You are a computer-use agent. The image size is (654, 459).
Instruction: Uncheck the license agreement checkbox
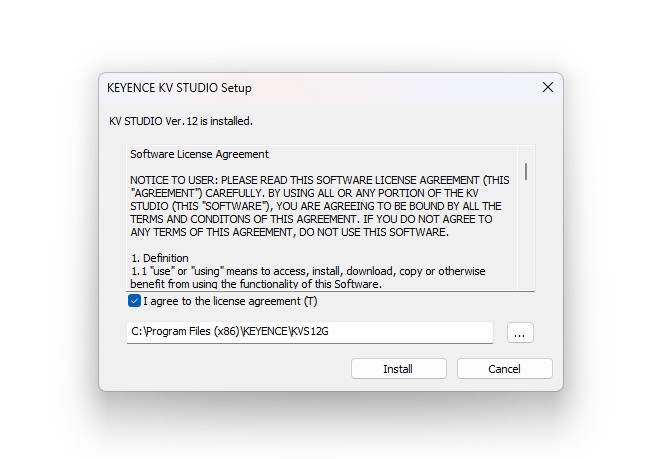tap(134, 301)
